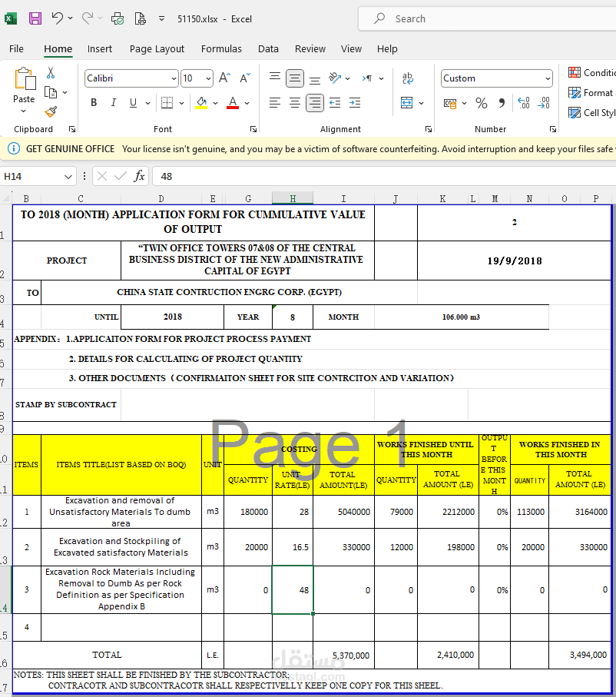Open Conditional Formatting
616x697 pixels.
[x=591, y=72]
